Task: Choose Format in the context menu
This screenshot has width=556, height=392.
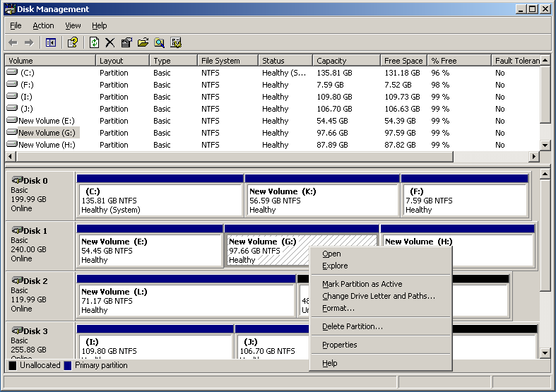Action: (x=338, y=308)
